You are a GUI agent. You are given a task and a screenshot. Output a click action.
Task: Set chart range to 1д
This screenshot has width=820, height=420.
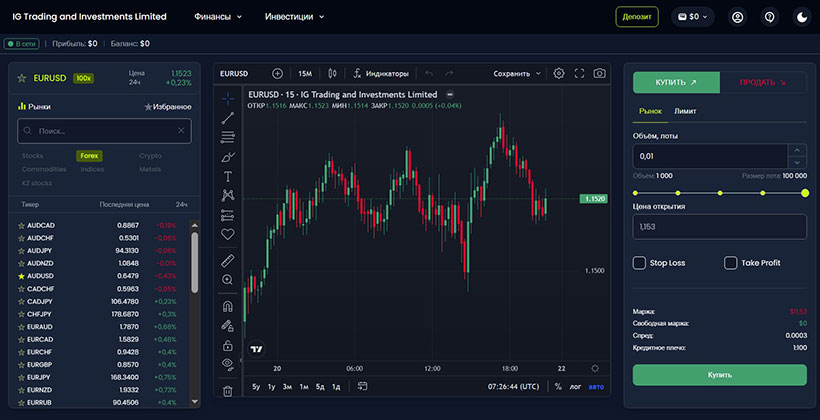(x=336, y=387)
